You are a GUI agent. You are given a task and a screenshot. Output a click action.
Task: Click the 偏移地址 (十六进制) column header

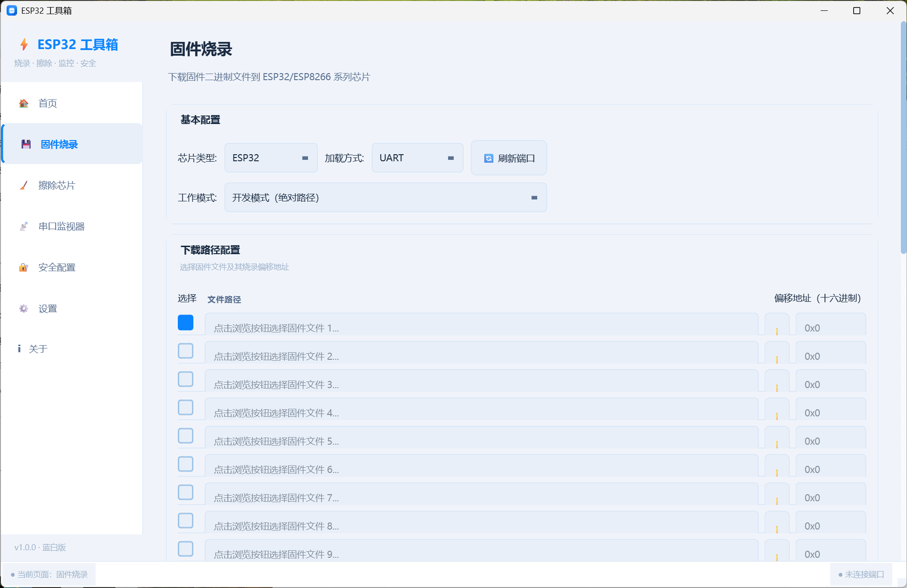click(x=817, y=298)
